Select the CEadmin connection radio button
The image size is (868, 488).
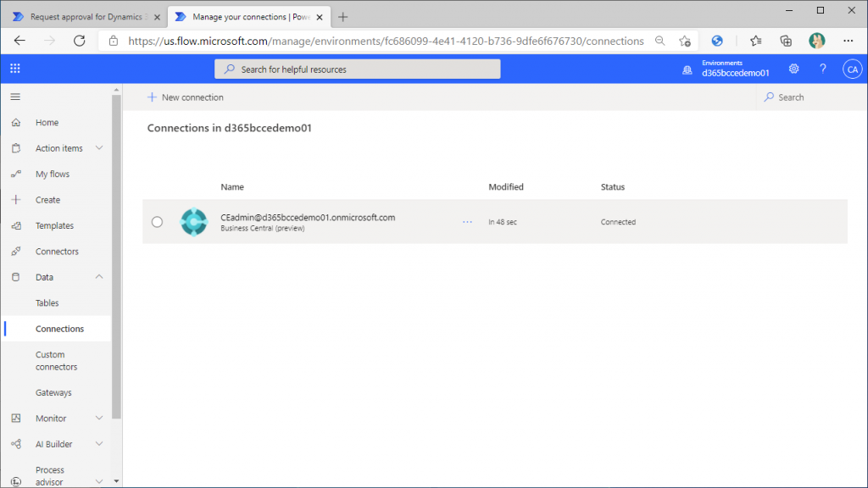click(x=157, y=222)
